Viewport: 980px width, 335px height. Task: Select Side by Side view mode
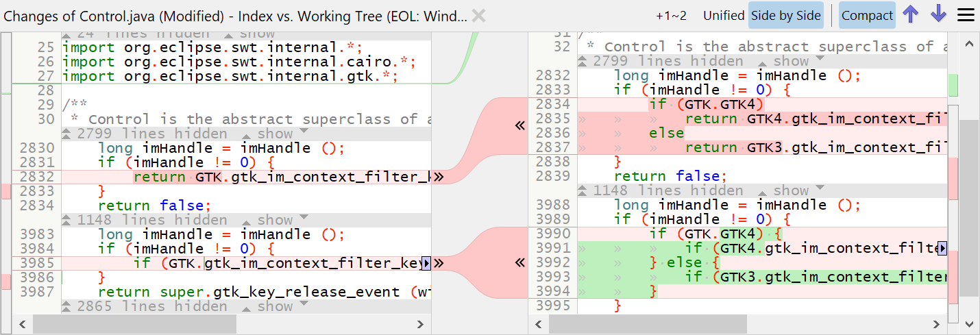(785, 15)
